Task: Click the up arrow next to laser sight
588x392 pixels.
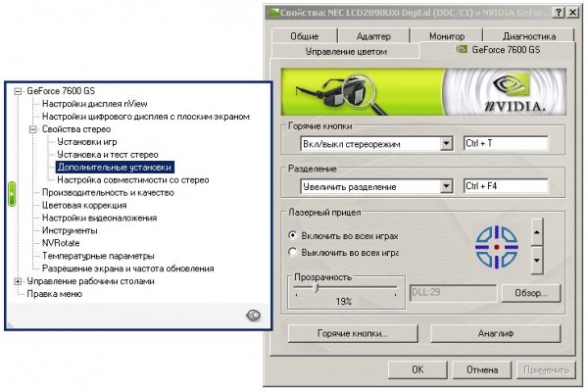Action: pos(537,232)
